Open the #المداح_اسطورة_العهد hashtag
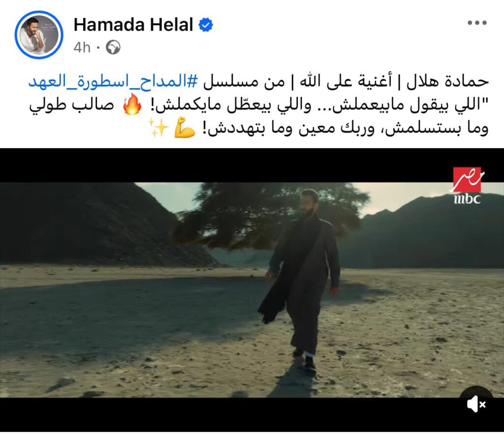Screen dimensions: 504x434 click(x=113, y=82)
